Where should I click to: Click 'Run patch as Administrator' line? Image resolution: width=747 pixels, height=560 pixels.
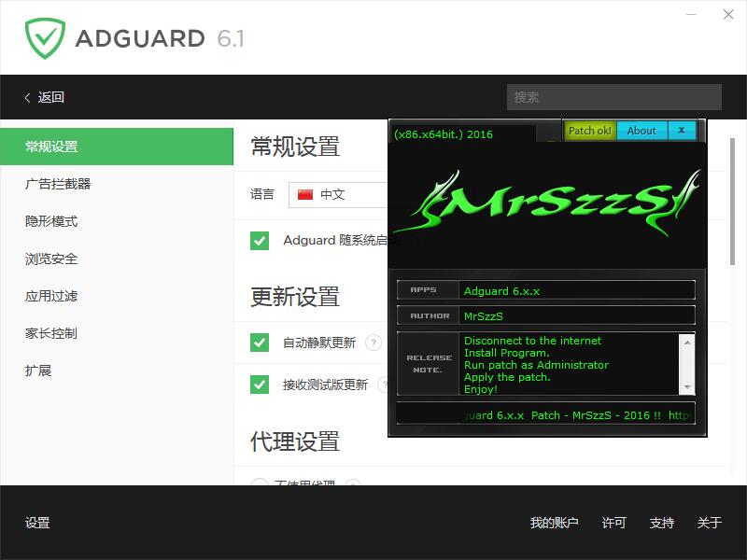536,365
